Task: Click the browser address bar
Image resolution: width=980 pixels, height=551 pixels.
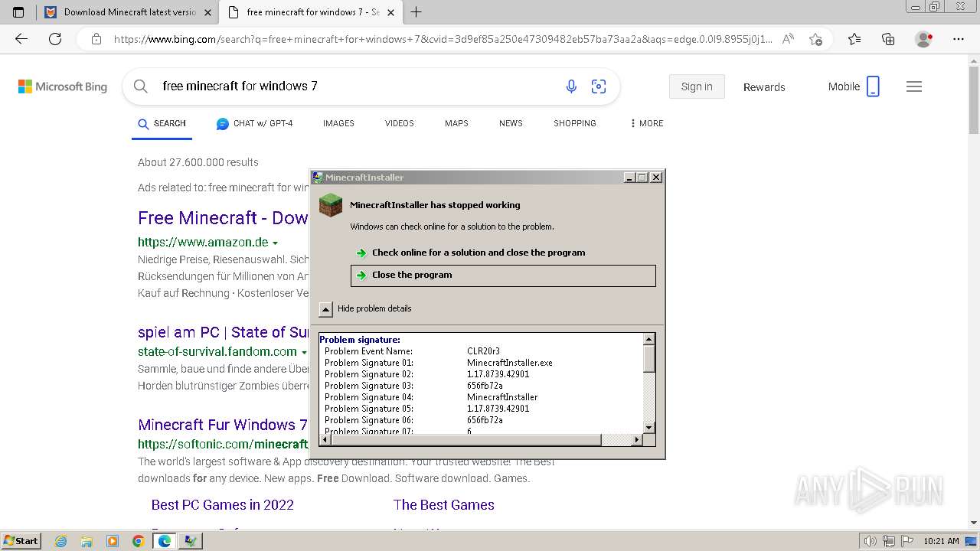Action: tap(443, 39)
